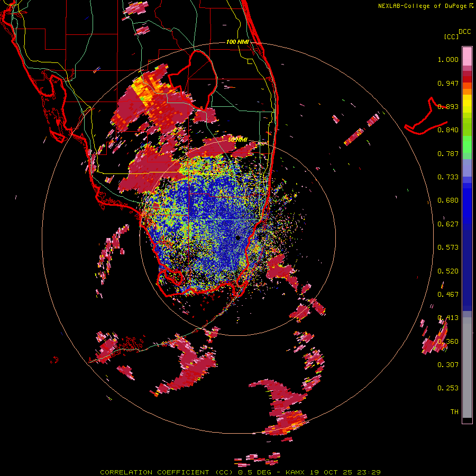Select the 0.733 scale value
This screenshot has height=476, width=476.
448,177
